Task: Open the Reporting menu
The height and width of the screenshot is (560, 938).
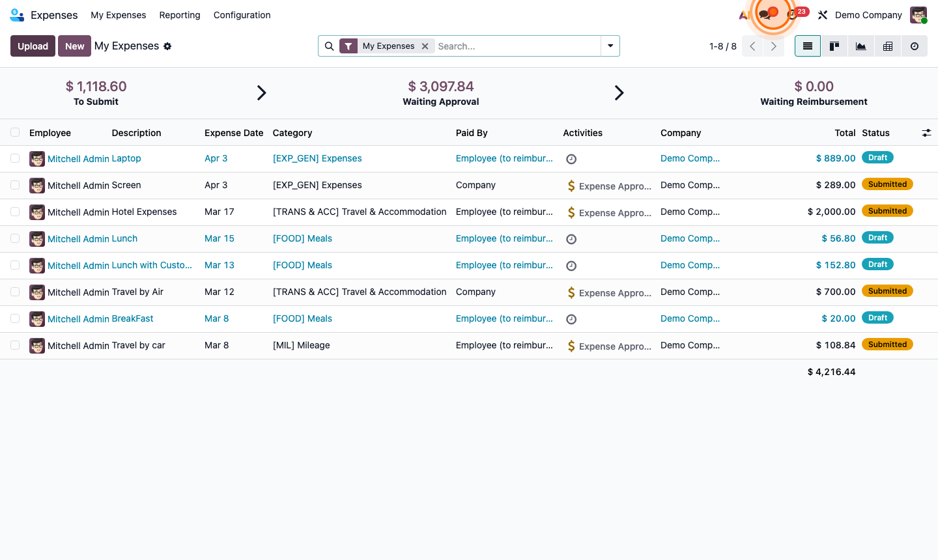Action: [180, 15]
